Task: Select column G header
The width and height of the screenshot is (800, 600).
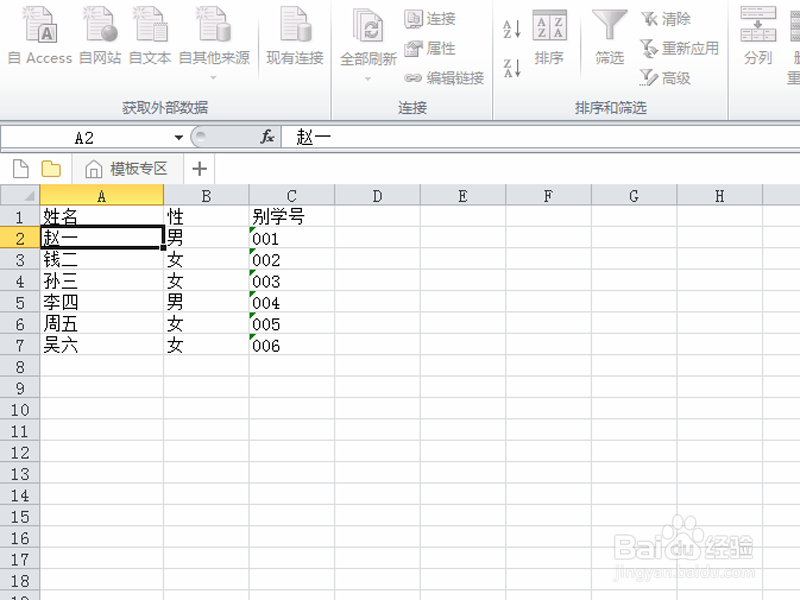Action: coord(634,195)
